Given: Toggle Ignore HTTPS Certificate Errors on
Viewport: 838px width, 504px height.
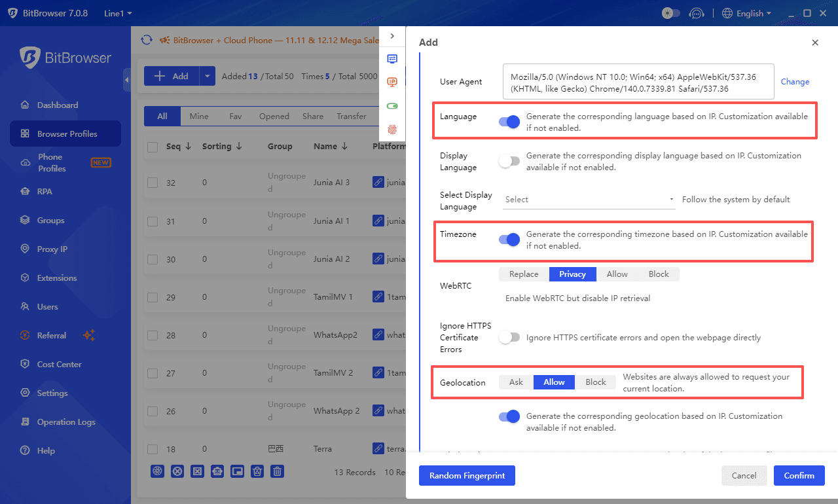Looking at the screenshot, I should 509,336.
